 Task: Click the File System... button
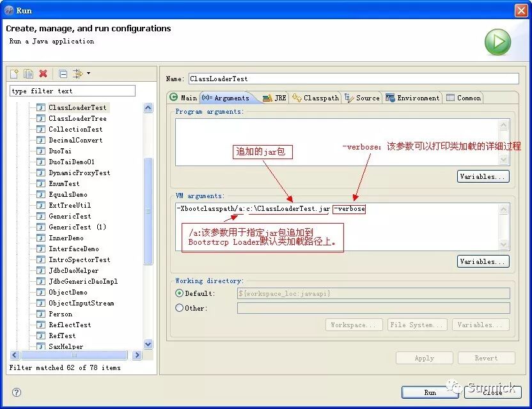tap(418, 325)
